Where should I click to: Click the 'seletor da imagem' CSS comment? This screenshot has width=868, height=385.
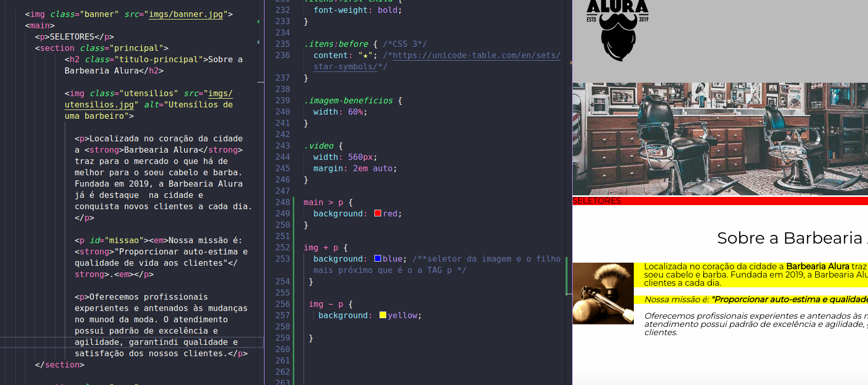click(437, 264)
